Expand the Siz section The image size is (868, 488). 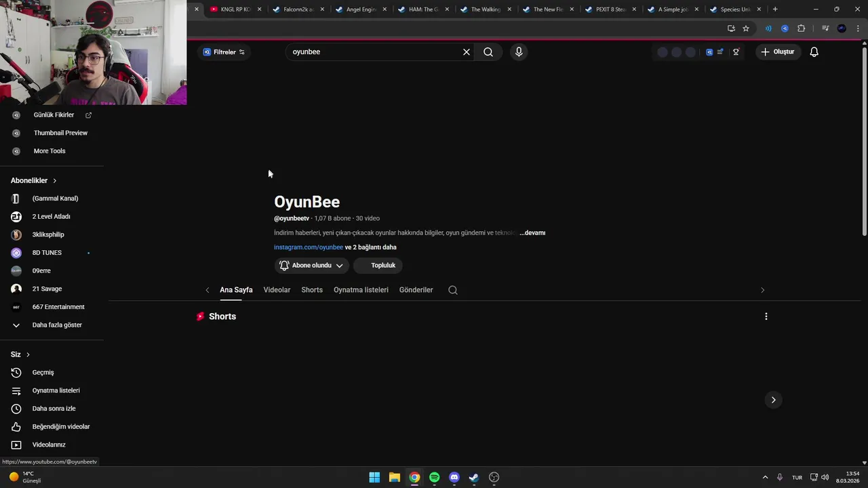coord(20,354)
